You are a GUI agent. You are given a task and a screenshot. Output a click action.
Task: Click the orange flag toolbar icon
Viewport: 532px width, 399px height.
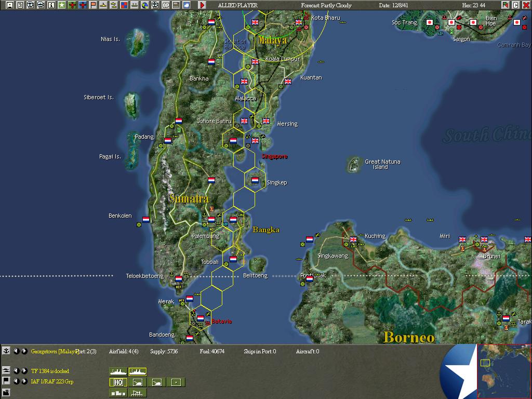pos(93,5)
